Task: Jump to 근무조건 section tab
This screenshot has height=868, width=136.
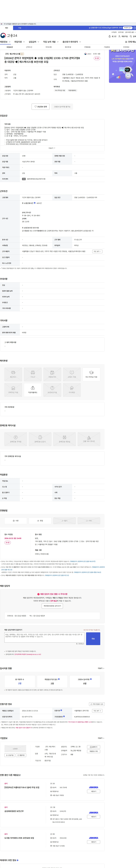Action: (29, 47)
